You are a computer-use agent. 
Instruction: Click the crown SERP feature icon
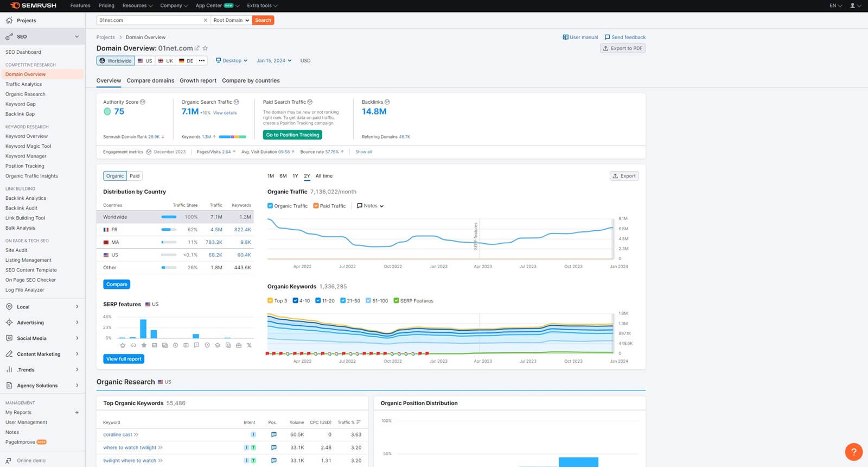(x=123, y=345)
